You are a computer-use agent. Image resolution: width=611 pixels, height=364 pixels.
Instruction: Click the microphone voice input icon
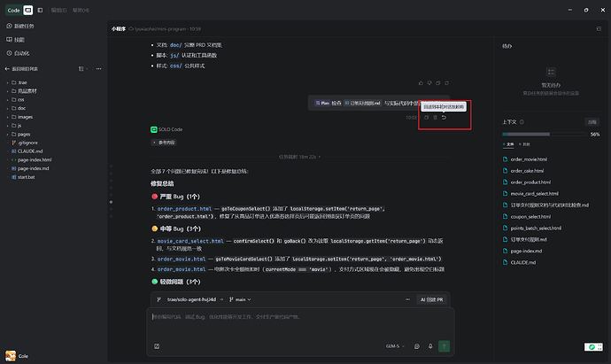click(x=430, y=346)
